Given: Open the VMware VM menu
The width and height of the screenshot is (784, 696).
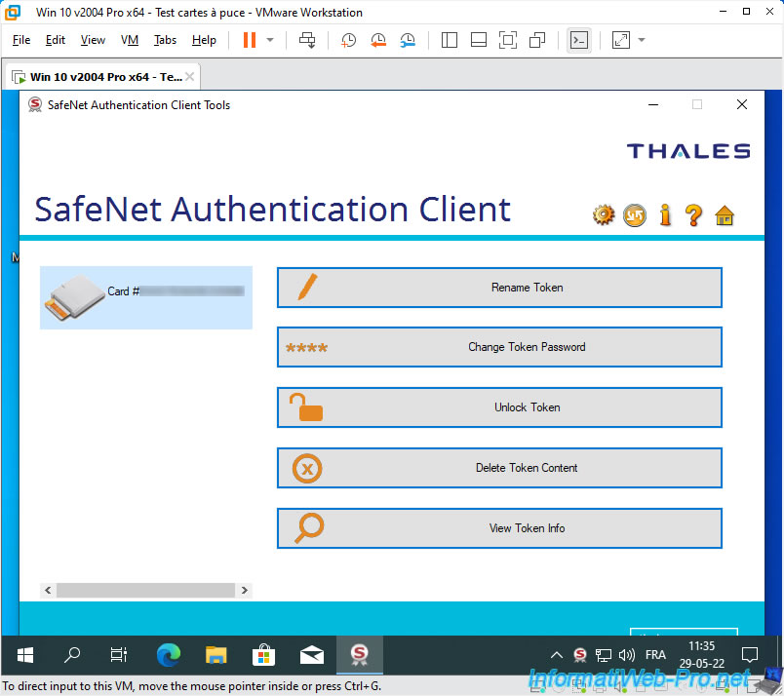Looking at the screenshot, I should click(x=130, y=40).
